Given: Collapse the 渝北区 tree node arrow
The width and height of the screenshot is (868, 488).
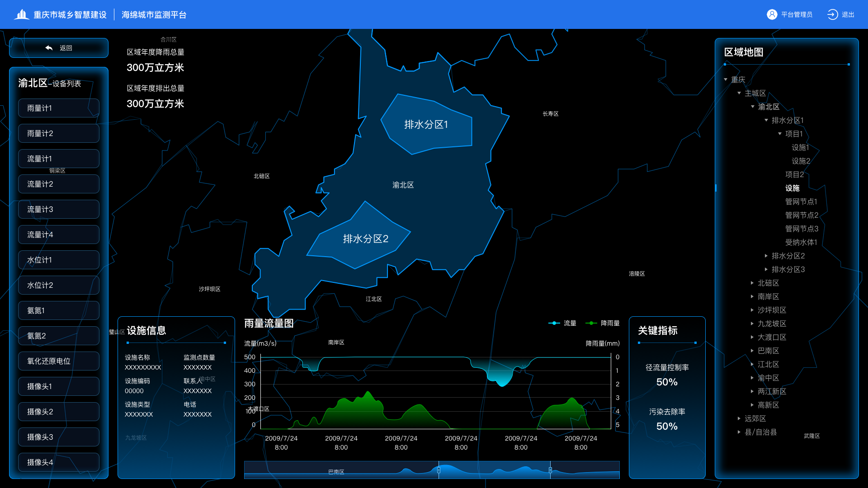Looking at the screenshot, I should coord(753,107).
